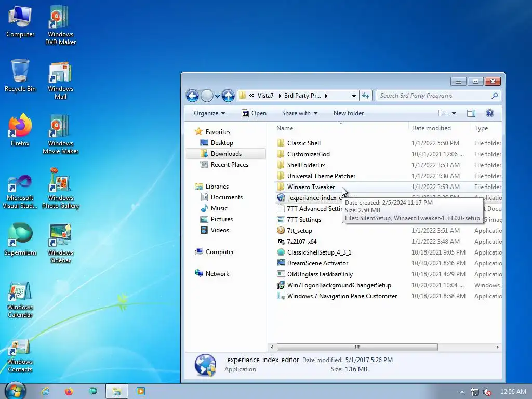Click Vista7 in the address path
532x399 pixels.
click(265, 96)
